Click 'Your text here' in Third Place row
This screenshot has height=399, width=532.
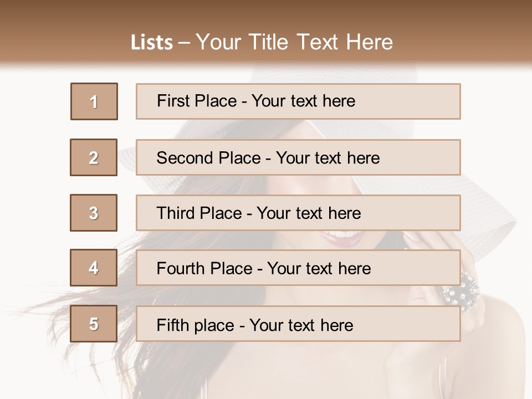[309, 213]
